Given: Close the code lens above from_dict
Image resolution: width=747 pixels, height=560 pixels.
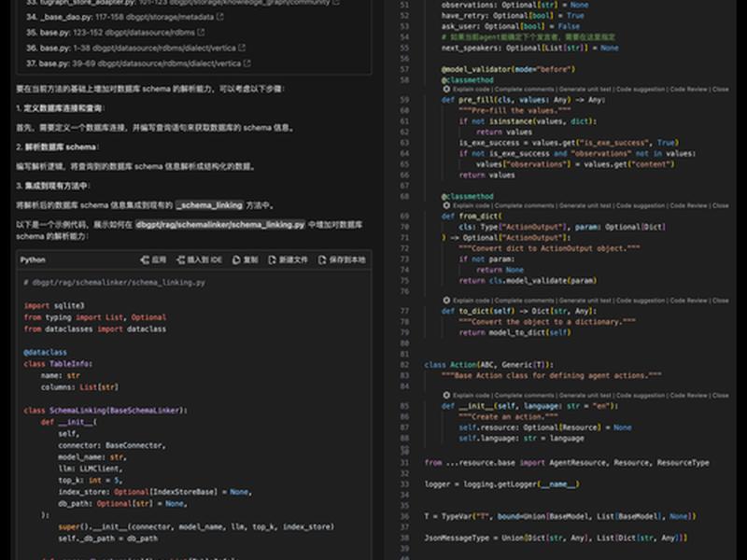Looking at the screenshot, I should [720, 205].
